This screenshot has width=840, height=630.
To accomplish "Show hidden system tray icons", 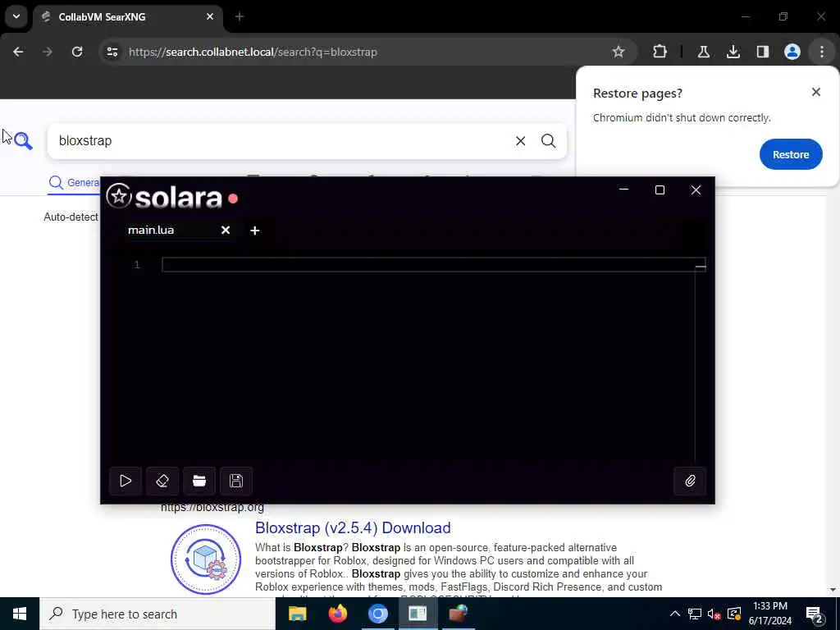I will pos(675,614).
